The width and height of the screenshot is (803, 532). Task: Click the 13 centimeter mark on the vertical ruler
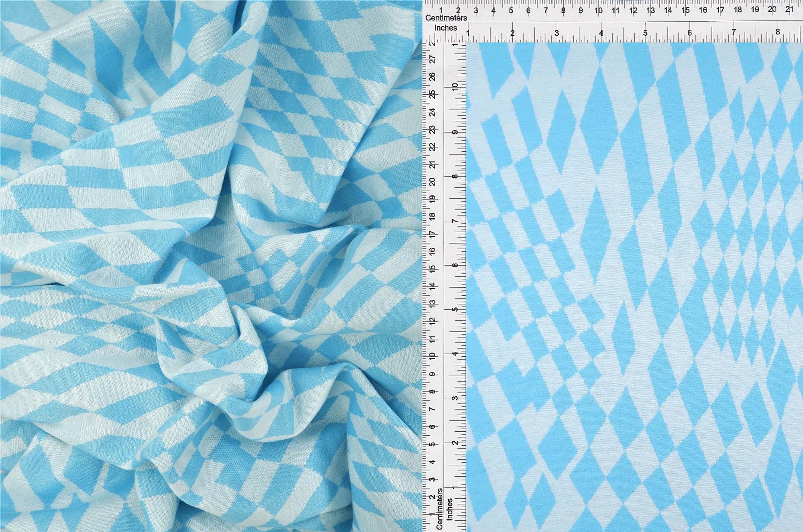432,304
